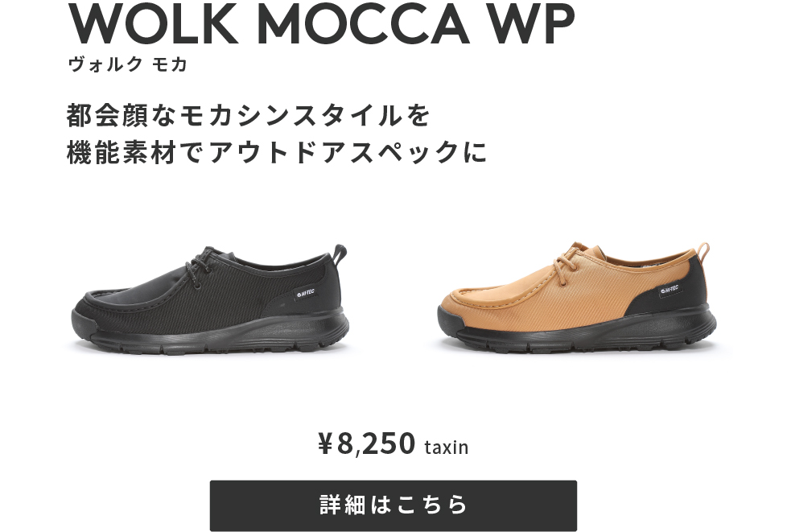The image size is (787, 532).
Task: Click the black outsole of the camel shoe
Action: click(575, 332)
